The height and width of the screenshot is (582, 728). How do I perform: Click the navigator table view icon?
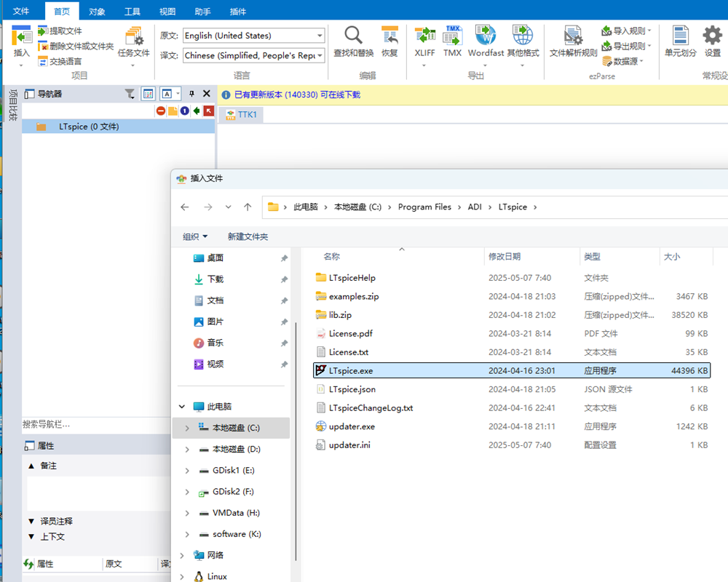point(148,95)
